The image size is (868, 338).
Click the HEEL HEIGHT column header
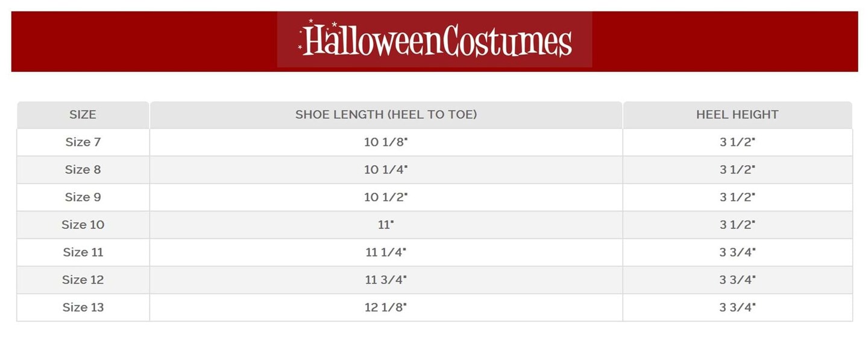737,114
